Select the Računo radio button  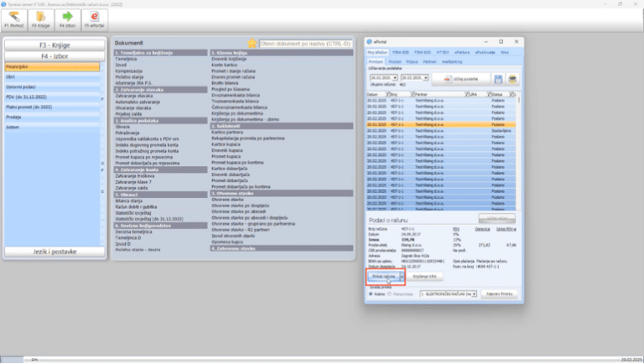[370, 294]
